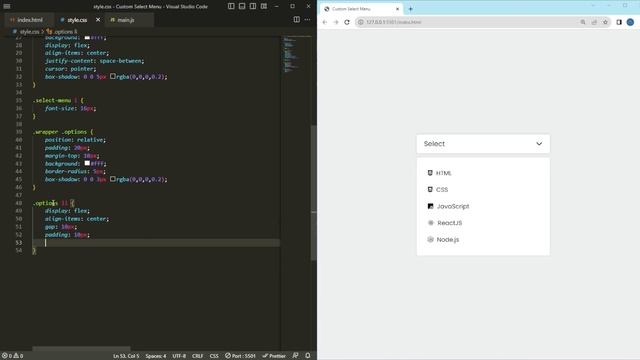Click the Prettier status bar item

274,356
